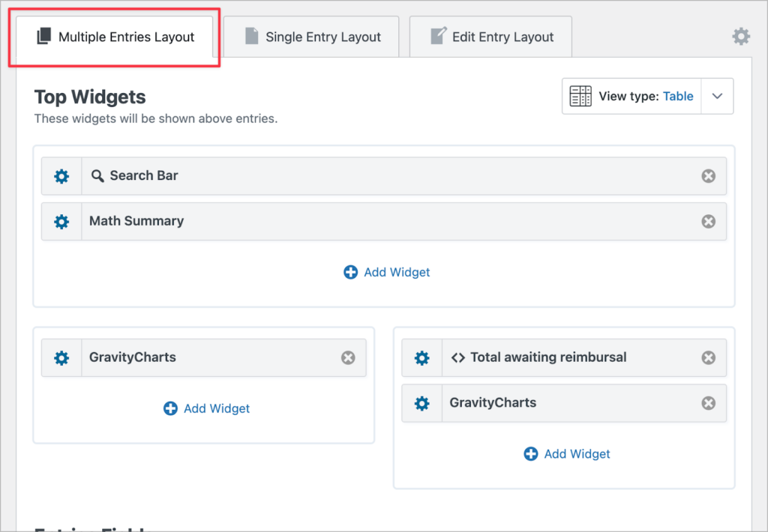Expand the View type chevron dropdown

coord(717,96)
